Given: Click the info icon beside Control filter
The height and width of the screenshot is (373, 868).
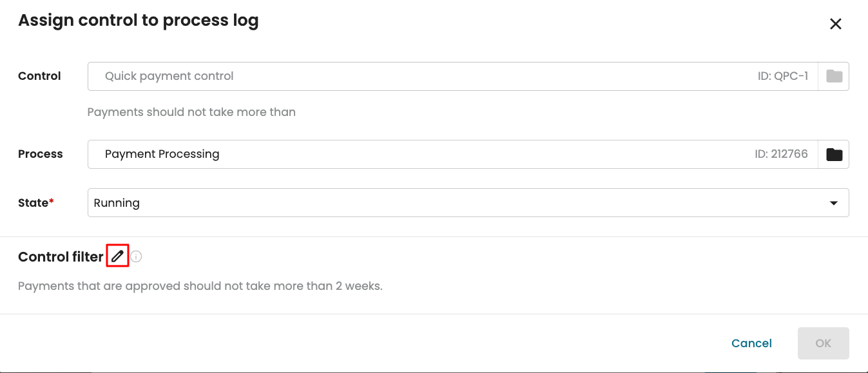Looking at the screenshot, I should pos(136,256).
